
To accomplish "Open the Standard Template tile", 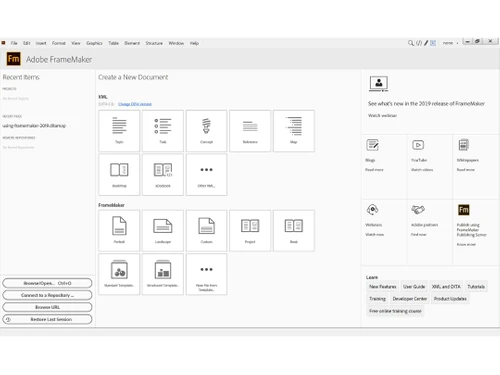I will (119, 274).
